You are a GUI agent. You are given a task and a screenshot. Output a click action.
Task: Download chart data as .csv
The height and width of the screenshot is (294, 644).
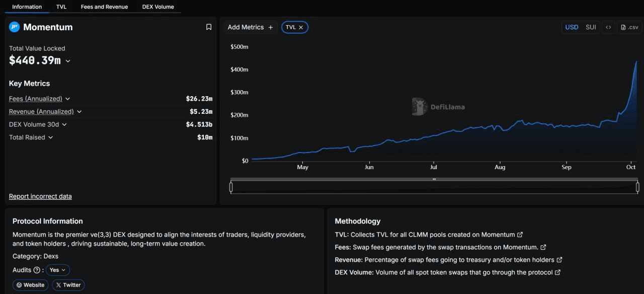pyautogui.click(x=630, y=27)
